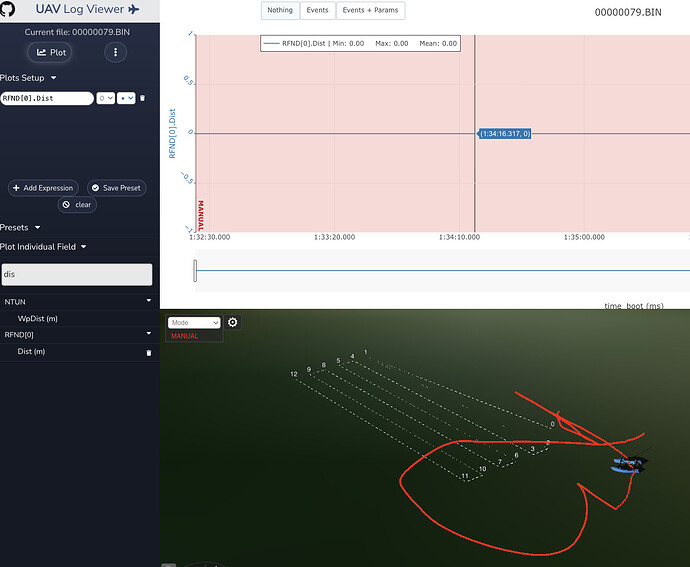Open the Mode dropdown in 3D view
This screenshot has width=690, height=567.
pyautogui.click(x=194, y=323)
